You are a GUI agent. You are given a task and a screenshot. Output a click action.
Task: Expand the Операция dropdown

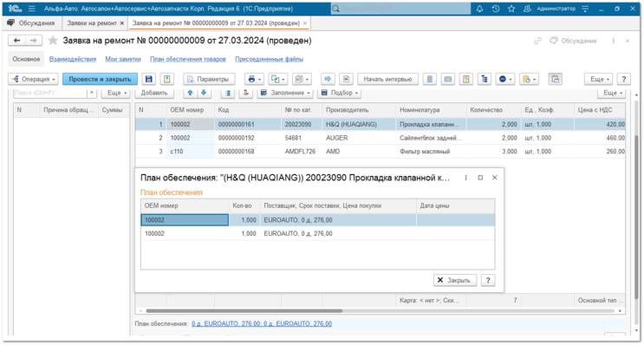coord(33,79)
